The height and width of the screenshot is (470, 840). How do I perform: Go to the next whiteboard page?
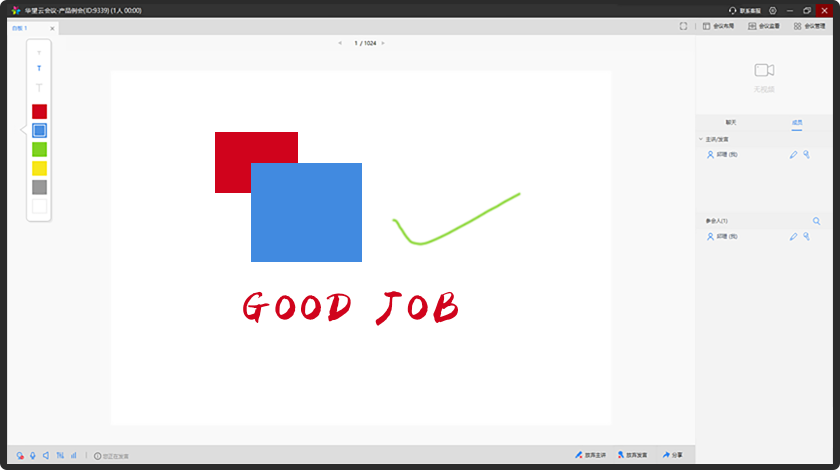(383, 43)
